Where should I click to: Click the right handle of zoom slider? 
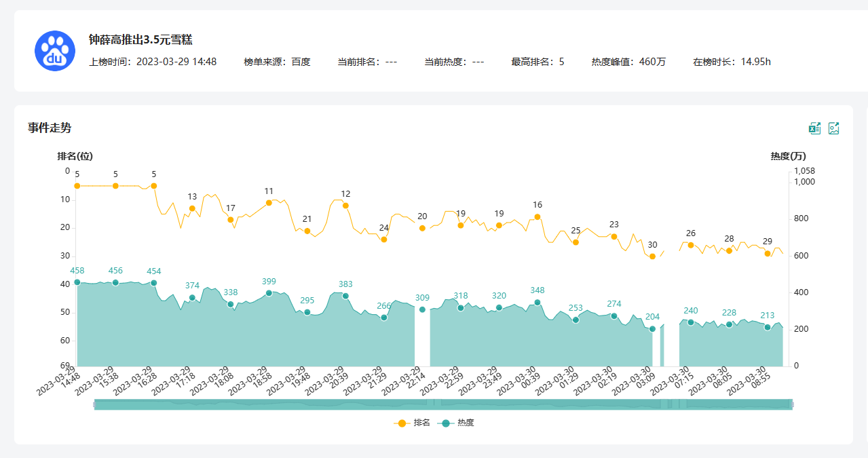click(791, 404)
